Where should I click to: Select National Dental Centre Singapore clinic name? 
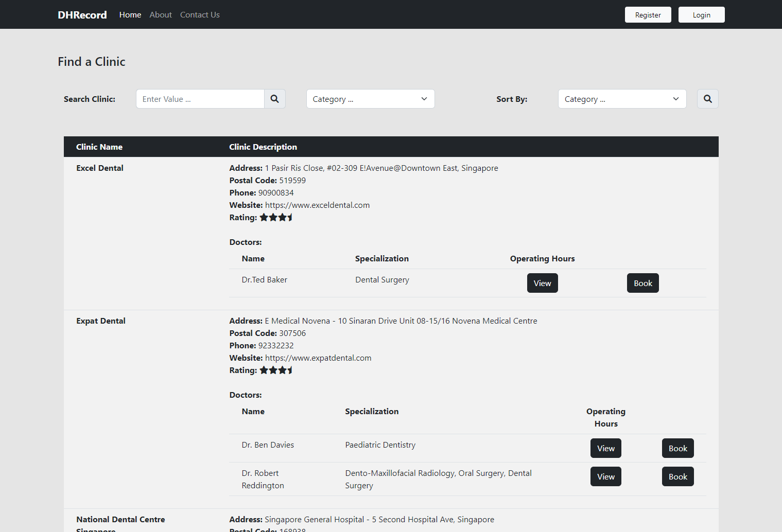120,524
